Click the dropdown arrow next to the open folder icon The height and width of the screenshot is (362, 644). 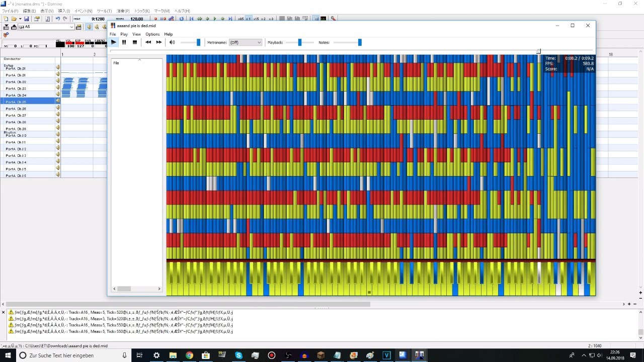20,19
